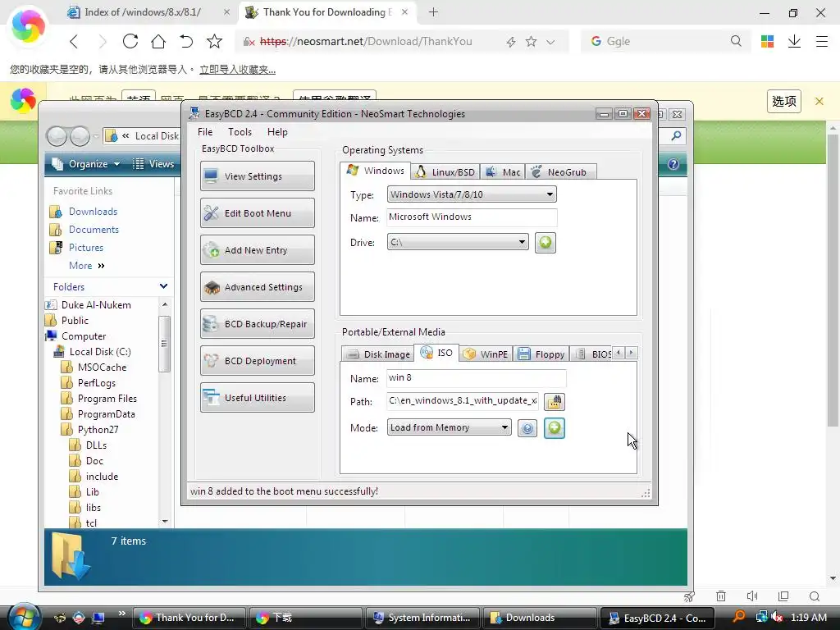Open the BCD Deployment section

pyautogui.click(x=257, y=361)
